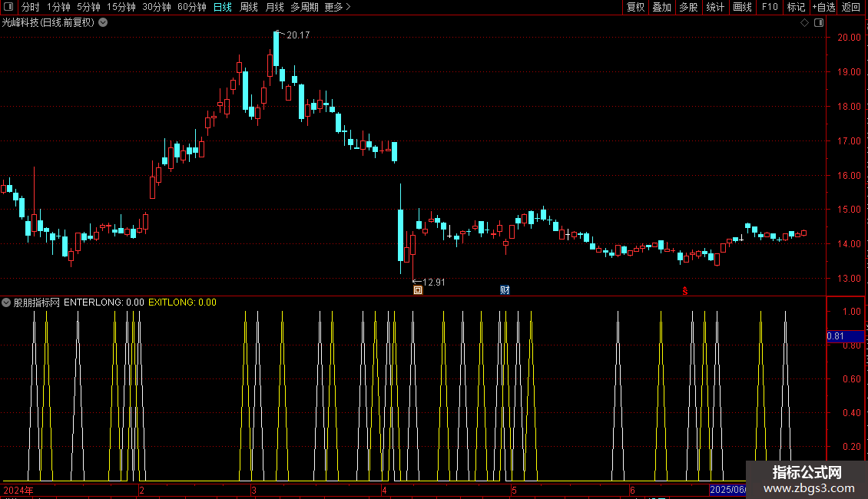Click ENTERLONG: 0.00 indicator value

pos(104,302)
